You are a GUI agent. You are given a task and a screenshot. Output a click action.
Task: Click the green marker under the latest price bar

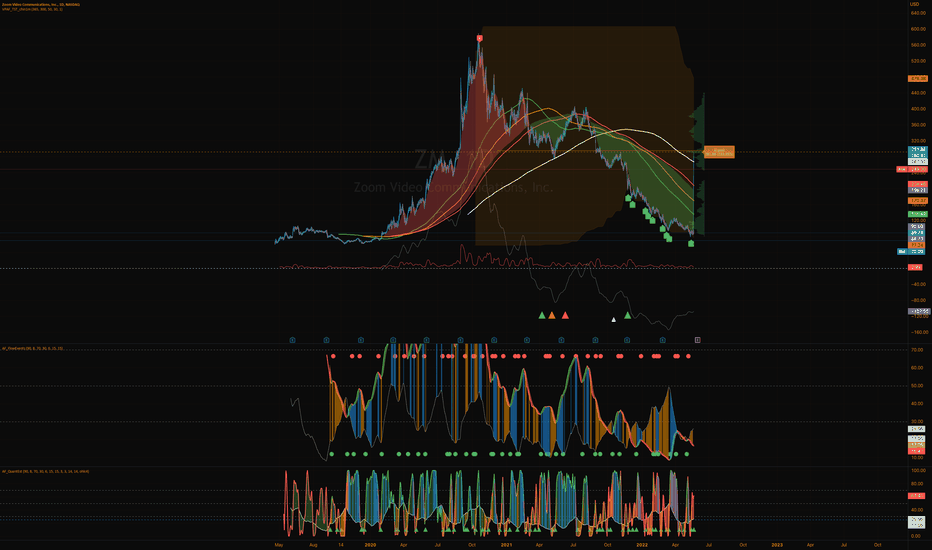[x=691, y=243]
